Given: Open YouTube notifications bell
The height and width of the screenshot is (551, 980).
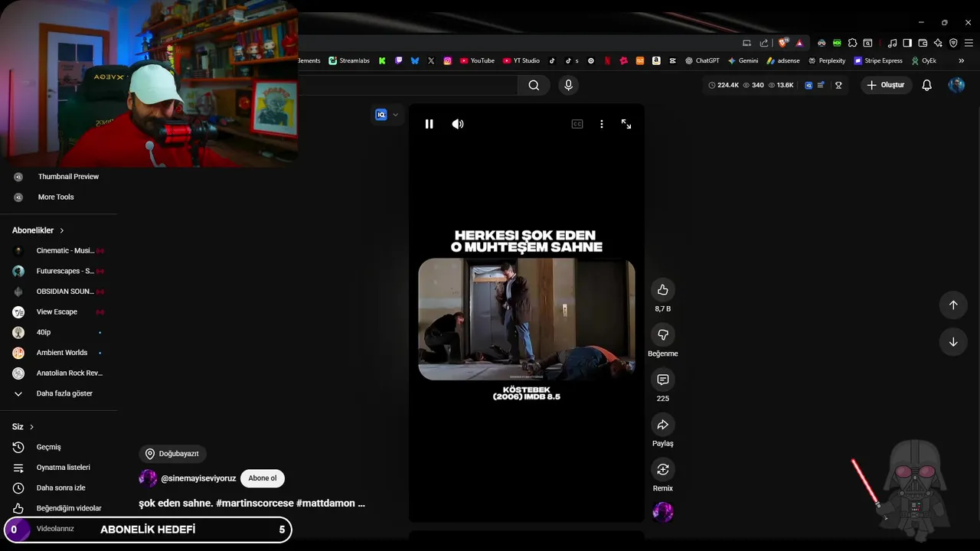Looking at the screenshot, I should (926, 85).
